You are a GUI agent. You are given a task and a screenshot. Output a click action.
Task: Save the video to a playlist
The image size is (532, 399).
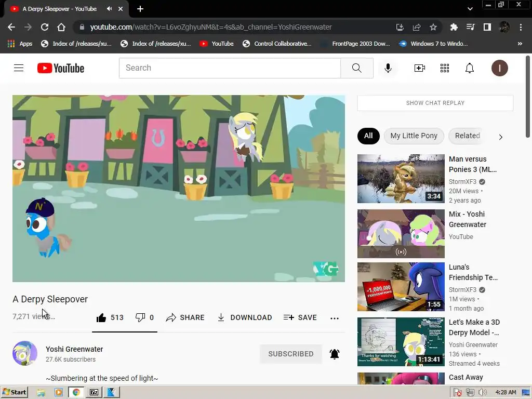(300, 317)
